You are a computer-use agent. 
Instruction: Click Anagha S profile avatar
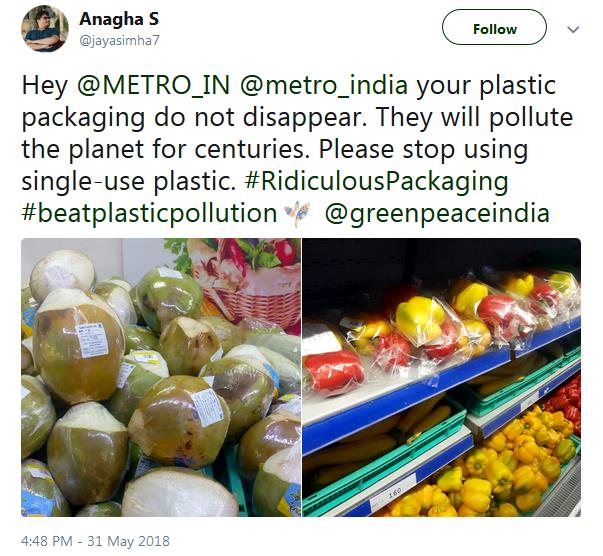pos(45,29)
